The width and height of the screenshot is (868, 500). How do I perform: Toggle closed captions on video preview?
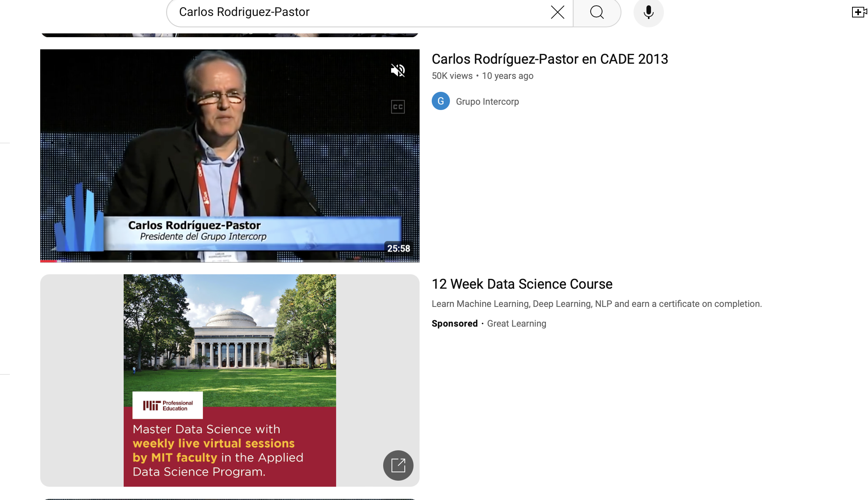pyautogui.click(x=398, y=107)
